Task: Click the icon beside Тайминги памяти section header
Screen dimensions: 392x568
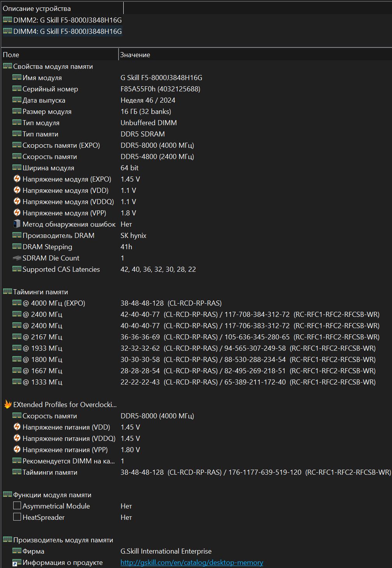Action: (x=7, y=292)
